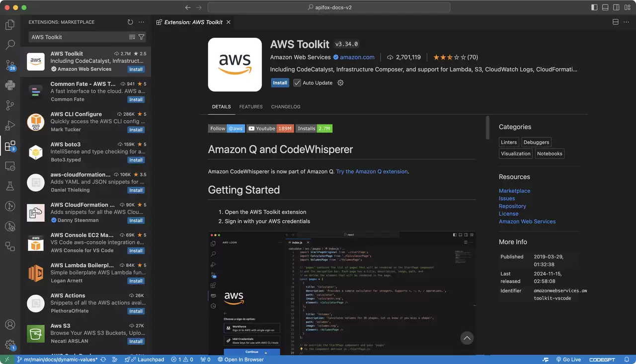Install the Common Fate extension from list

tap(136, 100)
